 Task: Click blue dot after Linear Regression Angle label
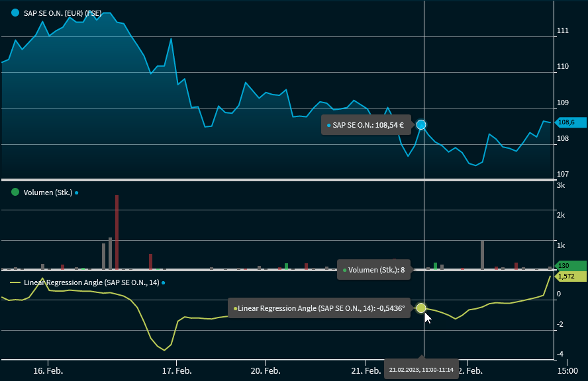[x=164, y=282]
